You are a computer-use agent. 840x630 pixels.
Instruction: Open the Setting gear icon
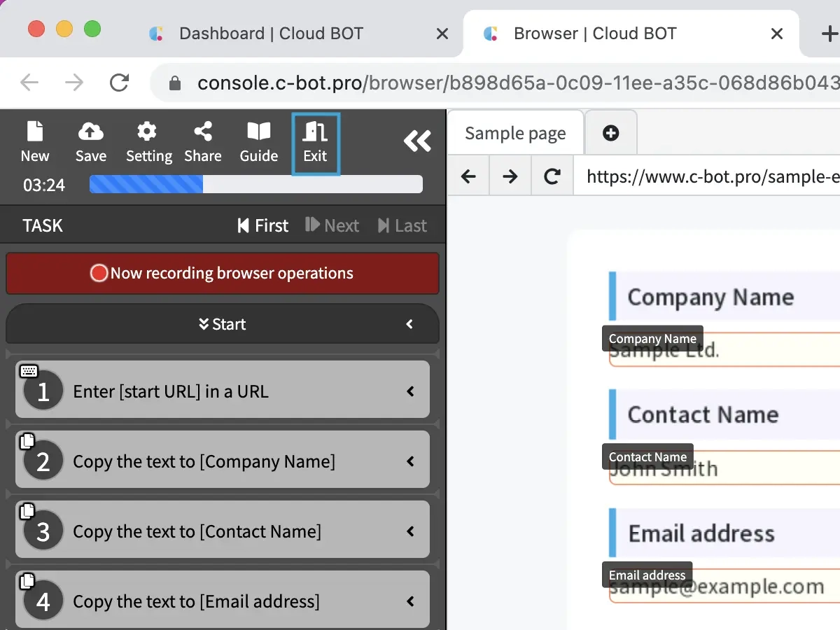pyautogui.click(x=148, y=142)
